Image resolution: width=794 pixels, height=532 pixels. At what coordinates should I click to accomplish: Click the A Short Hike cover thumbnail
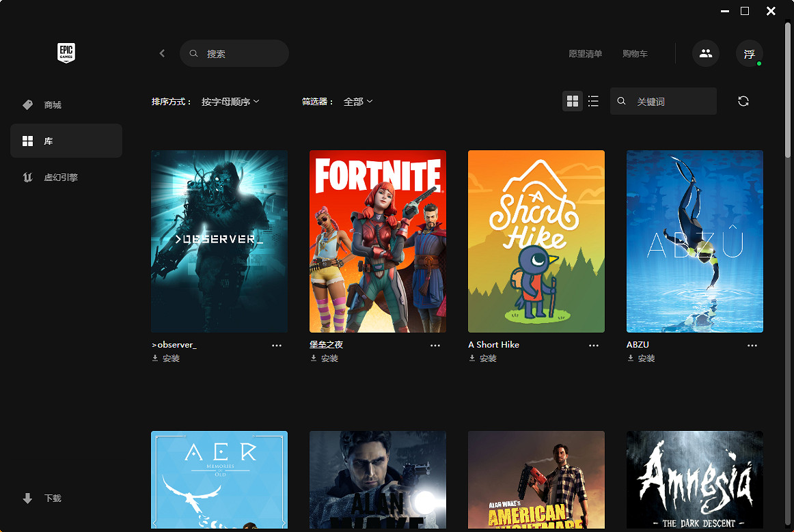(x=536, y=241)
